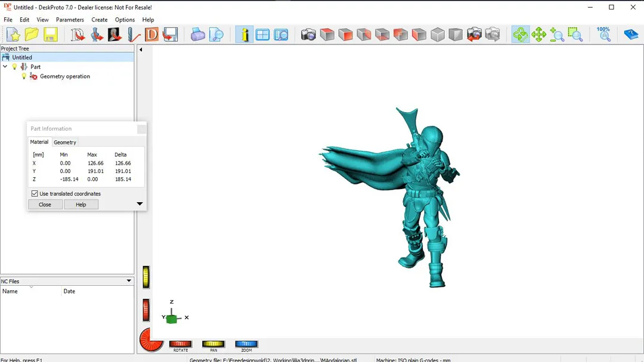Select the light gray isometric cube view

tap(438, 35)
